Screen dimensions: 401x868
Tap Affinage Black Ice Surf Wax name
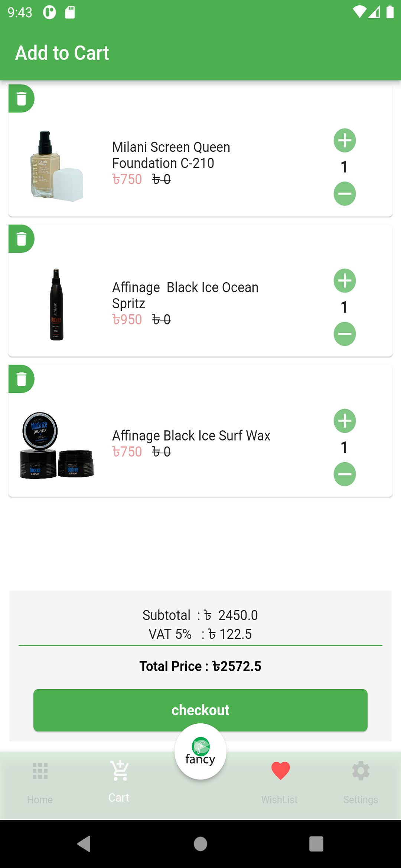(191, 435)
